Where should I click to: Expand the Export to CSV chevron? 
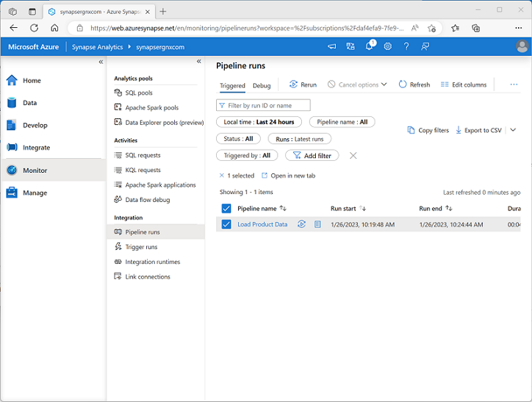tap(513, 130)
